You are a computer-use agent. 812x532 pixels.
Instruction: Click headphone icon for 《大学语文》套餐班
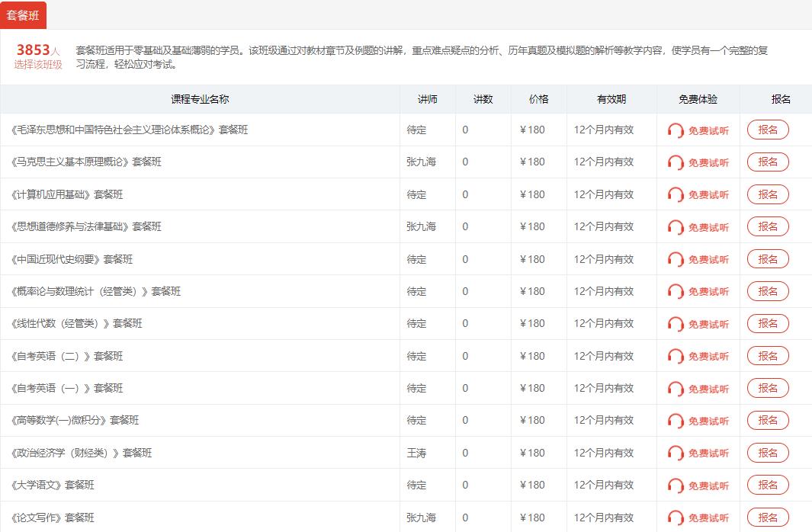676,486
